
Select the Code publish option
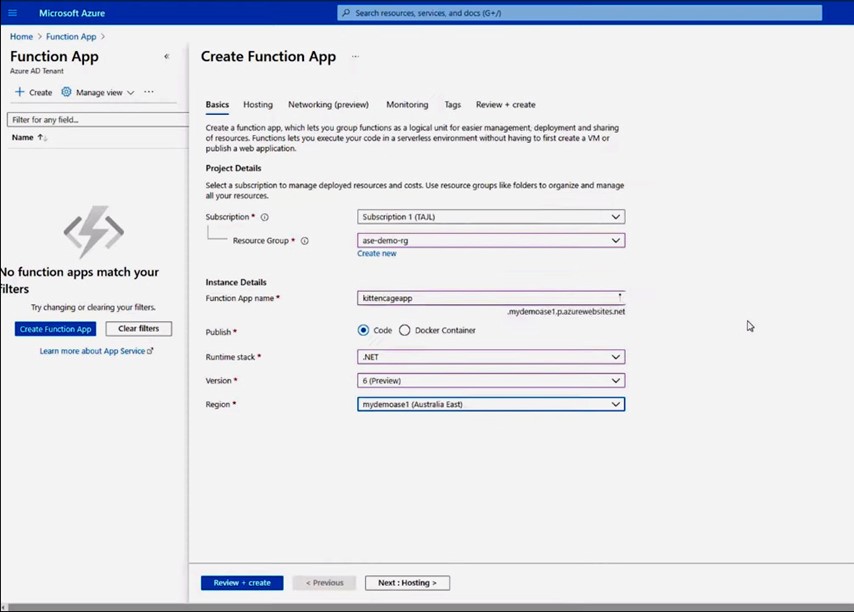363,331
